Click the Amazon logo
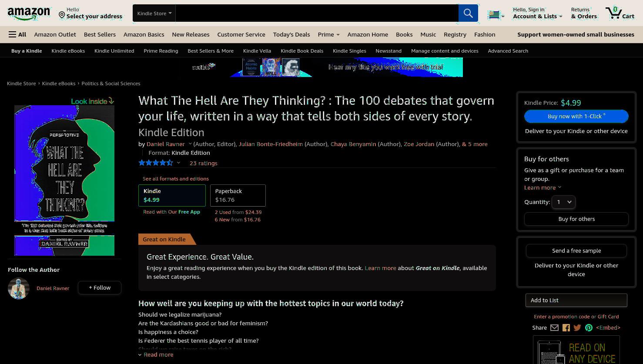The height and width of the screenshot is (364, 643). [x=29, y=13]
